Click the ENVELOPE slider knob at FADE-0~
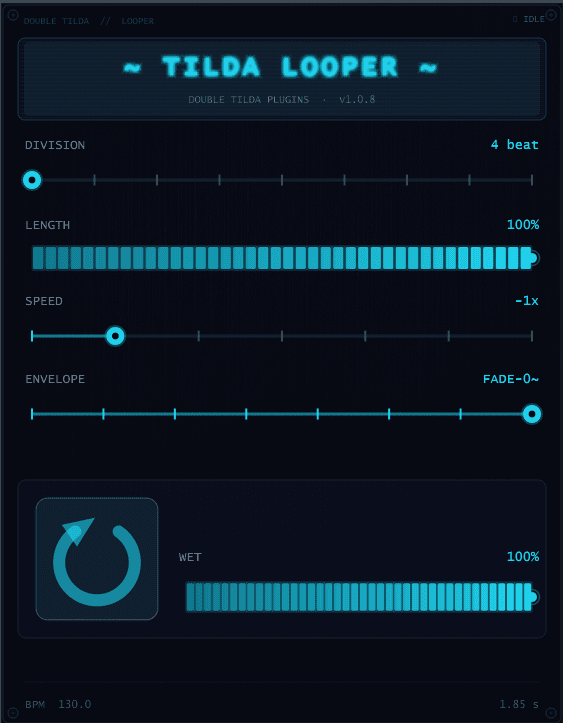 532,414
